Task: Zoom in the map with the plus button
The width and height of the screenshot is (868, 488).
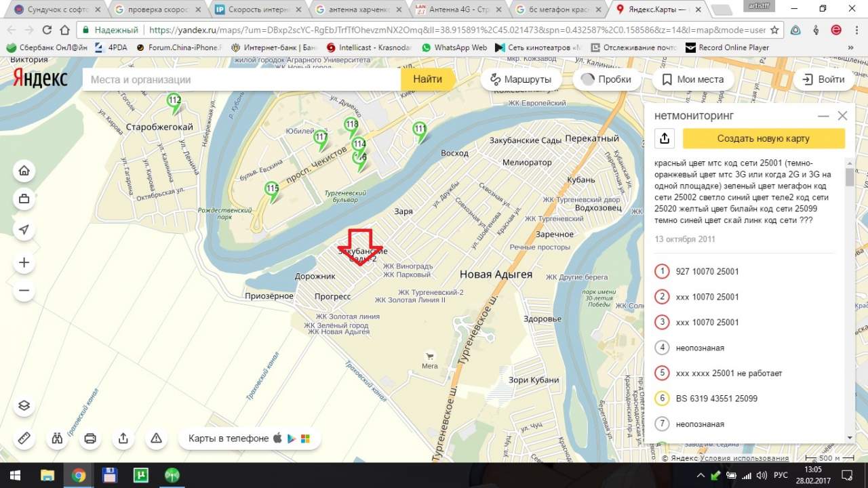Action: pyautogui.click(x=24, y=262)
